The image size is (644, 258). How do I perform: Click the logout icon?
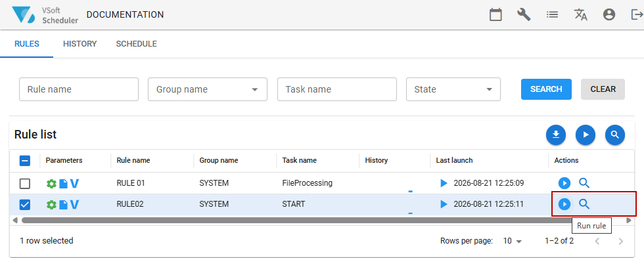click(637, 14)
